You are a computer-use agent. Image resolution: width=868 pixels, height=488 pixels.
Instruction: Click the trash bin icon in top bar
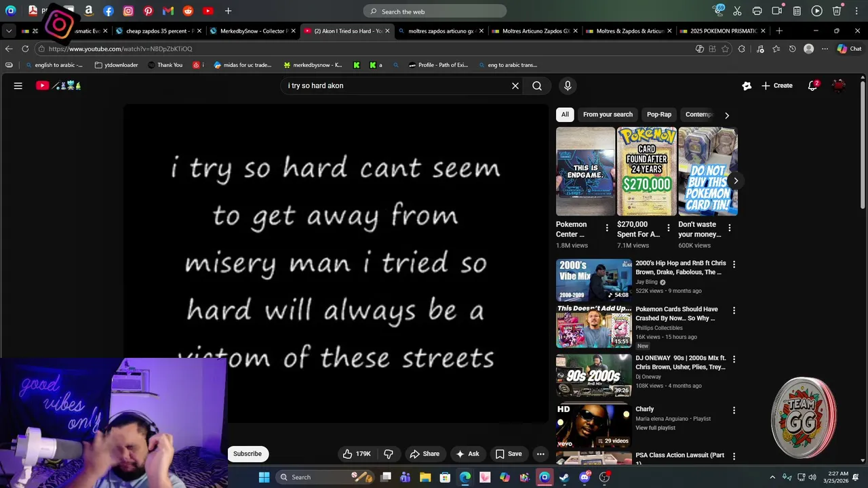coord(837,11)
